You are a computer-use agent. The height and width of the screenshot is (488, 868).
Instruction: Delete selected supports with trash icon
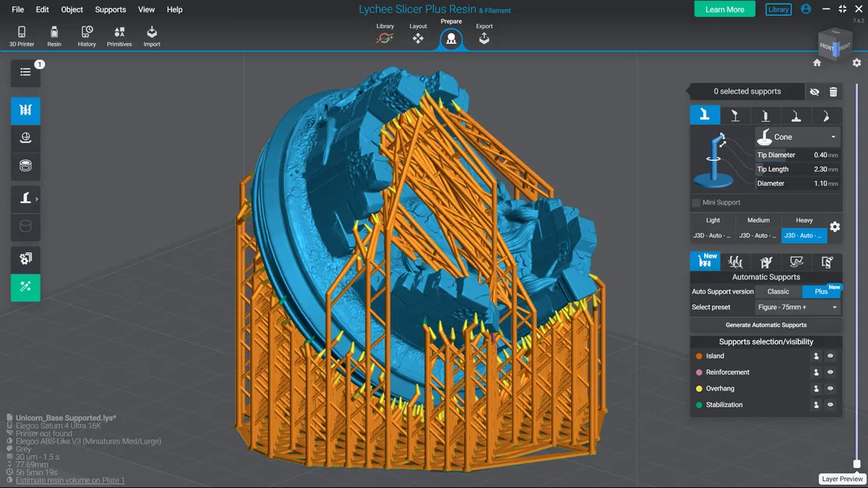point(833,92)
